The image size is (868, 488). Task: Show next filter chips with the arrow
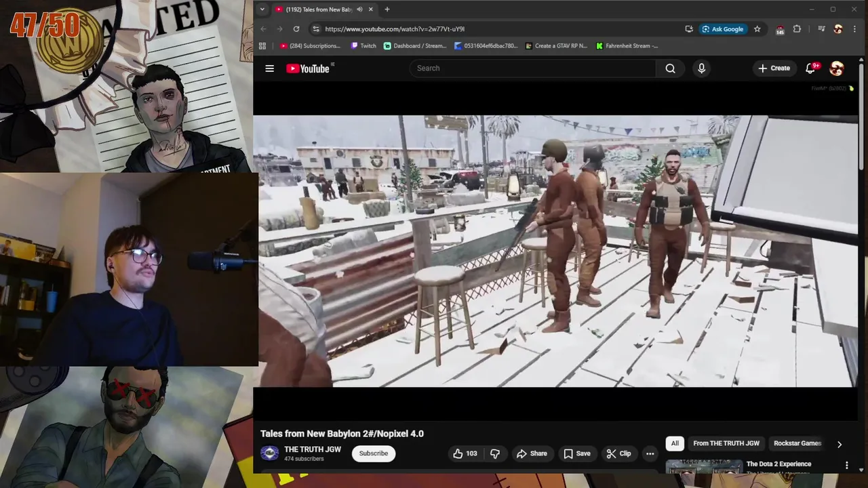pos(839,444)
